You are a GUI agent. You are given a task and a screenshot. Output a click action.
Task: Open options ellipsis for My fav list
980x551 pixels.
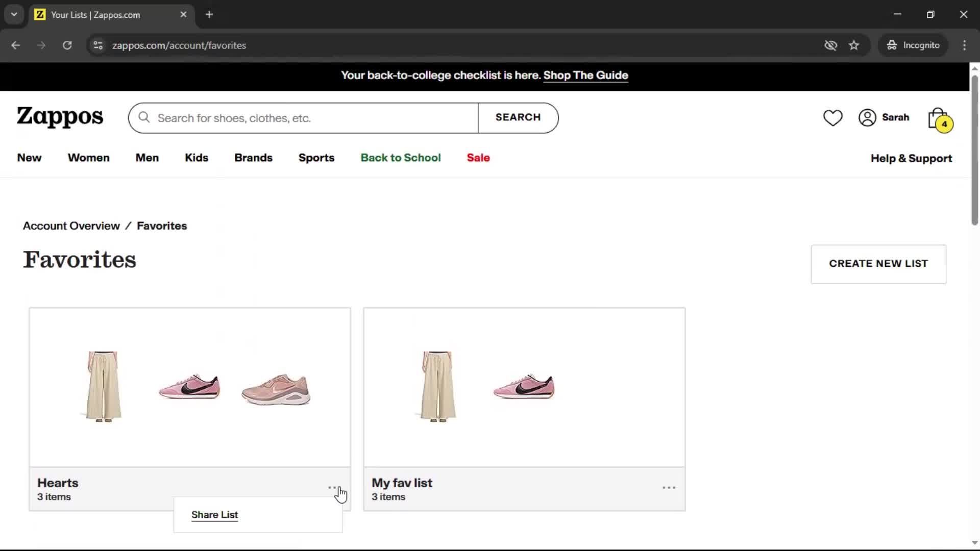coord(669,488)
